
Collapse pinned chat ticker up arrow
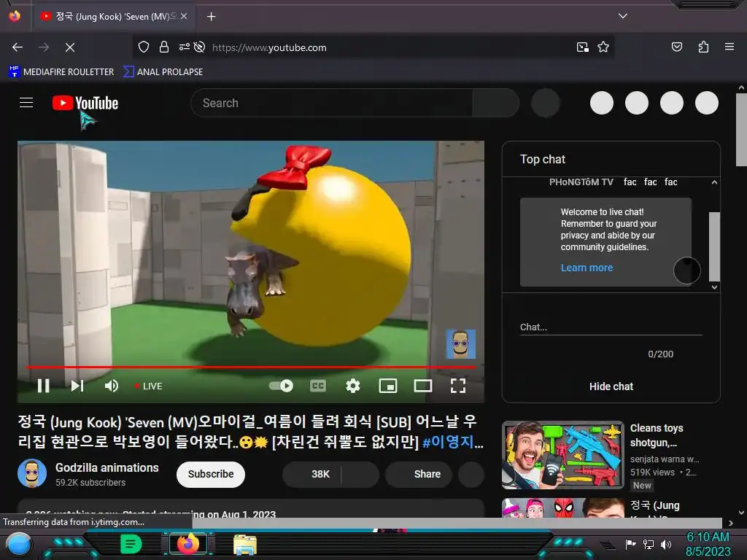point(714,182)
